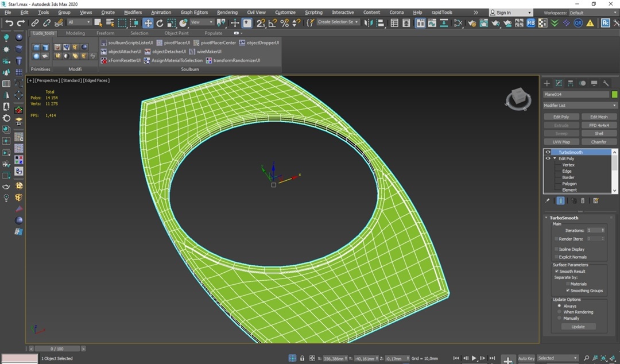
Task: Click the Pin Stack icon
Action: coord(547,200)
